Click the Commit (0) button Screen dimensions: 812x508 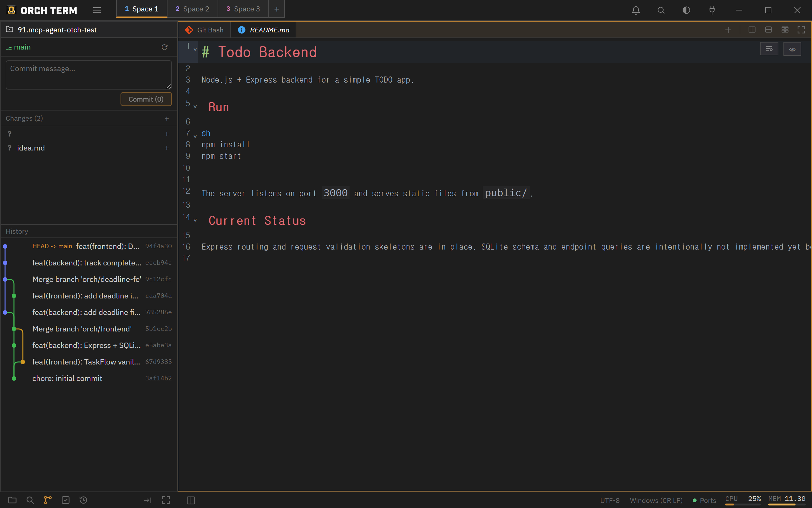pos(146,99)
